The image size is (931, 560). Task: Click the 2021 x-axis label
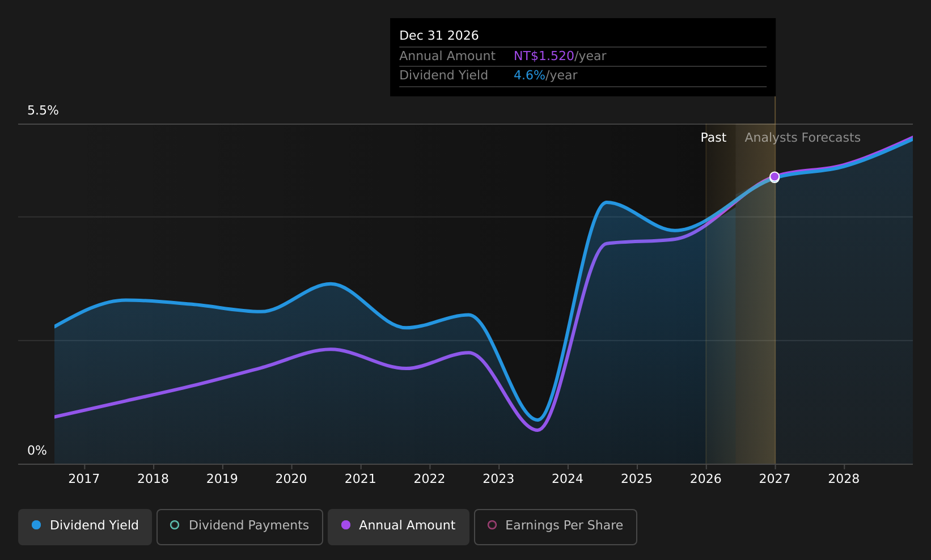click(x=361, y=479)
